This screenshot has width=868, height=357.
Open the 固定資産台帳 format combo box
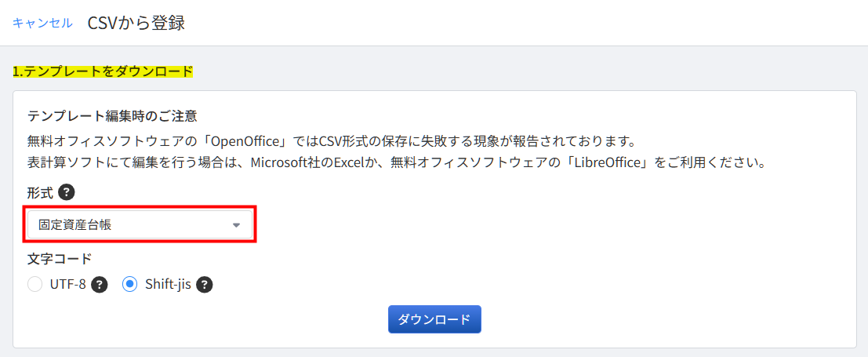(140, 224)
